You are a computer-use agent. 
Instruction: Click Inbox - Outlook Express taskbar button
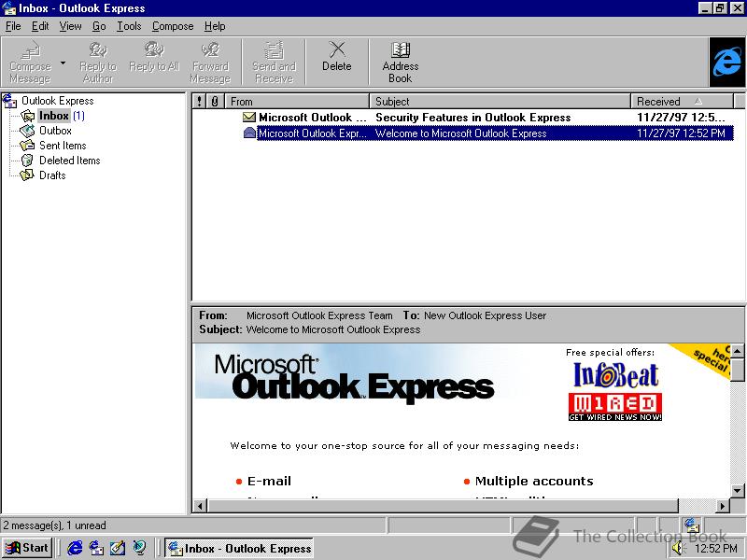point(239,548)
